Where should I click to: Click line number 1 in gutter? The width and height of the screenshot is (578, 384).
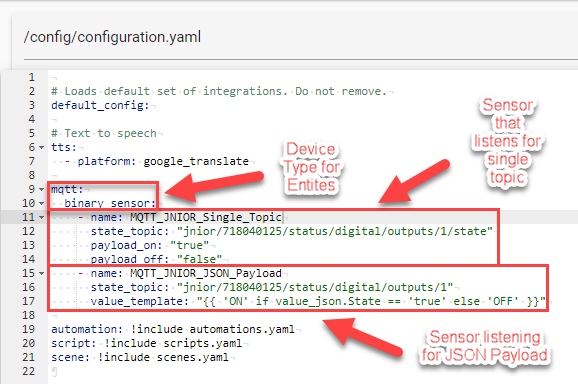point(32,77)
